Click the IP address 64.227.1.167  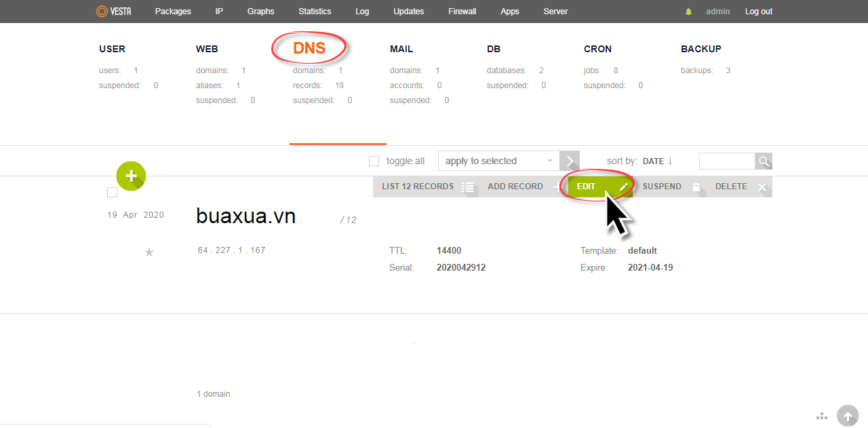point(231,250)
